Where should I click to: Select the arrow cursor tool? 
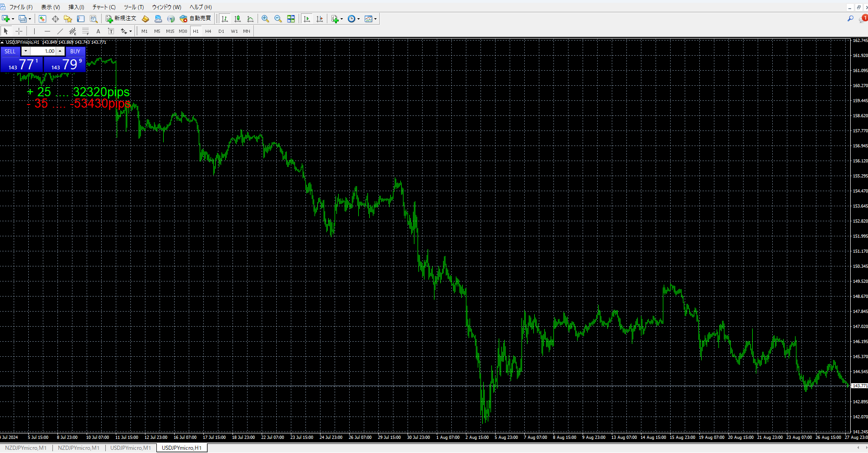coord(6,31)
